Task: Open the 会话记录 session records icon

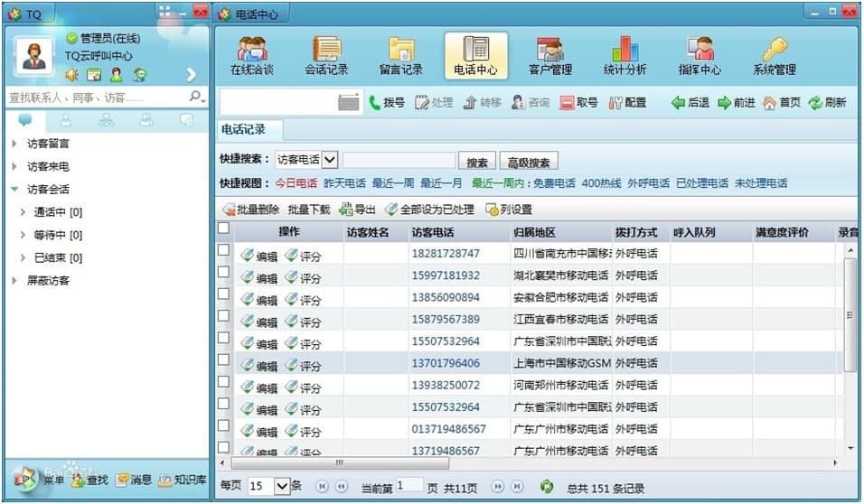Action: pos(326,56)
